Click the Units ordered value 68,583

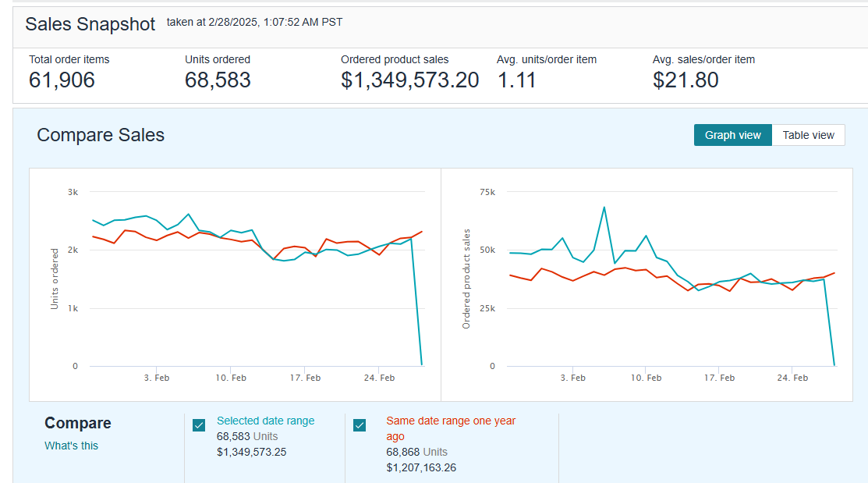(218, 80)
